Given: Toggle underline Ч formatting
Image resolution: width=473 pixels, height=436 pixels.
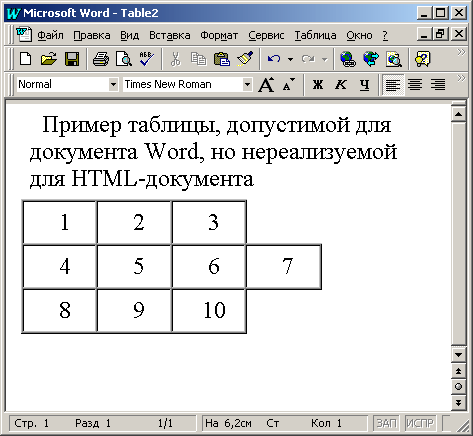Looking at the screenshot, I should [x=364, y=85].
